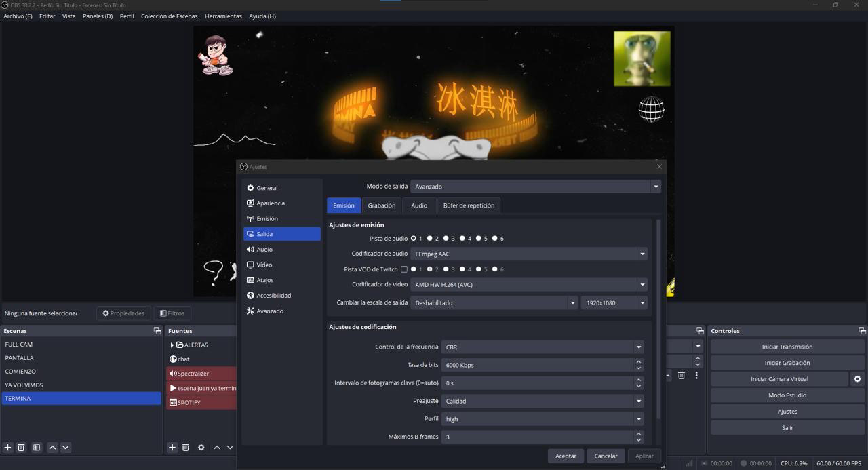
Task: Click the keyframe interval 0 s field
Action: coord(542,383)
